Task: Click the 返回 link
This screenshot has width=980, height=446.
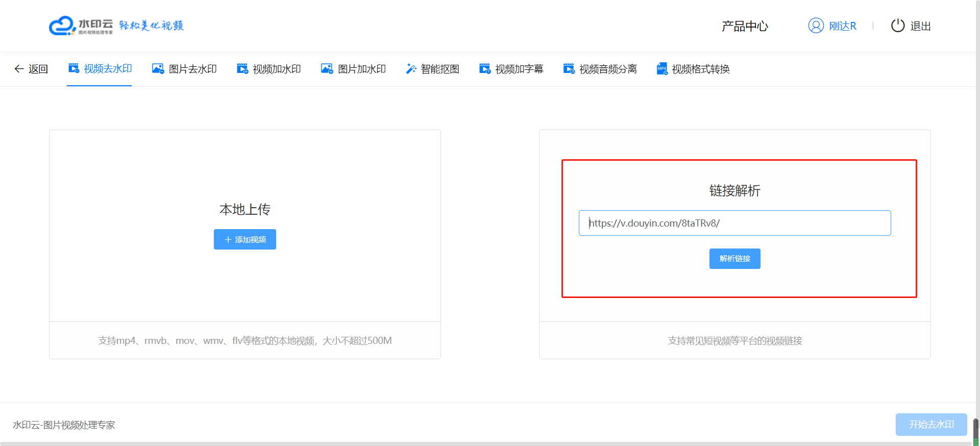Action: click(31, 69)
